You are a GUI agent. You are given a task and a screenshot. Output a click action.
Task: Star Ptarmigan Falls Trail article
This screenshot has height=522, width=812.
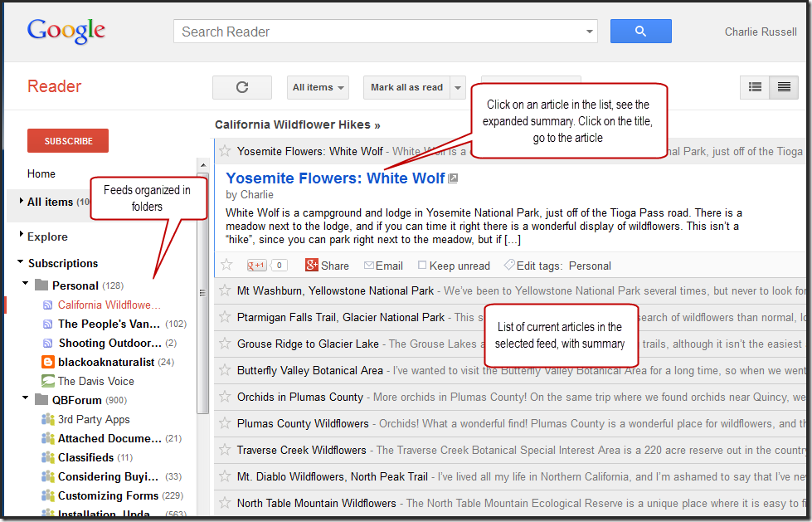click(225, 317)
